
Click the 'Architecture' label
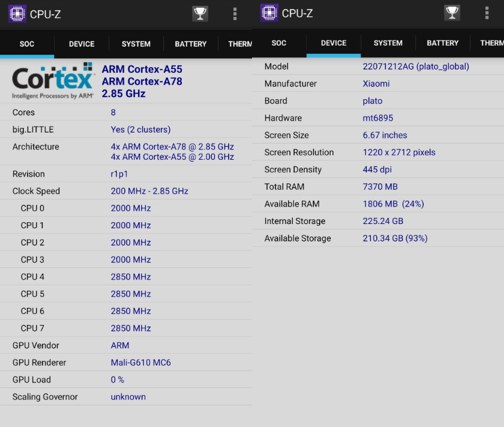[35, 147]
